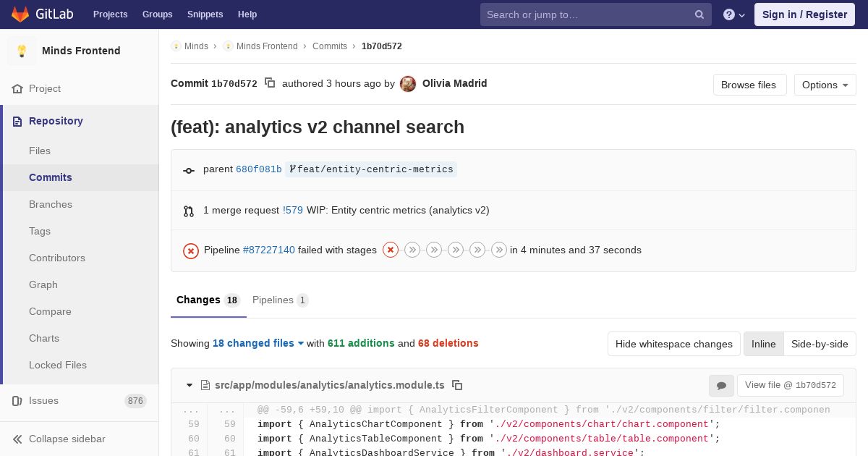The image size is (868, 456).
Task: Click the Minds breadcrumb avatar icon
Action: click(176, 46)
